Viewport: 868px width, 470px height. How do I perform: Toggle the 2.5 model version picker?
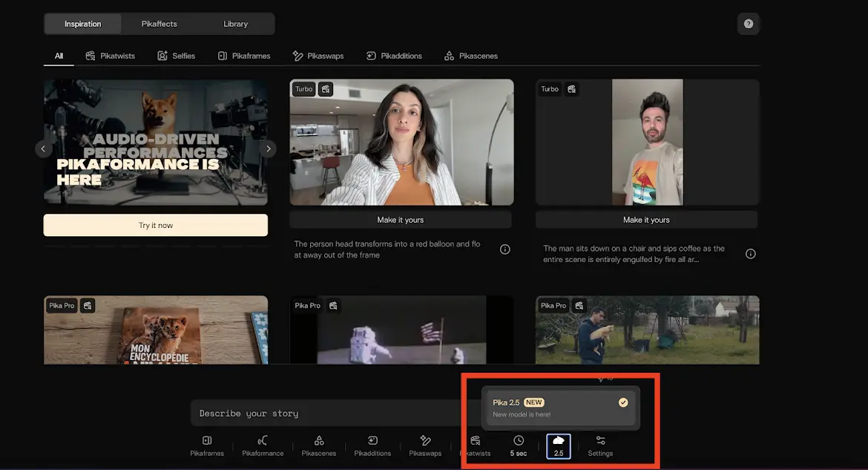tap(559, 445)
